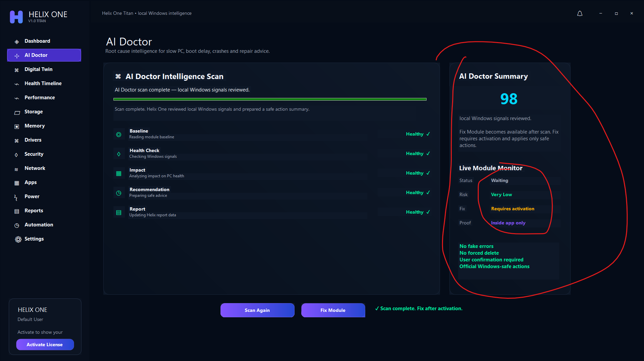Click the Baseline row icon

click(118, 135)
